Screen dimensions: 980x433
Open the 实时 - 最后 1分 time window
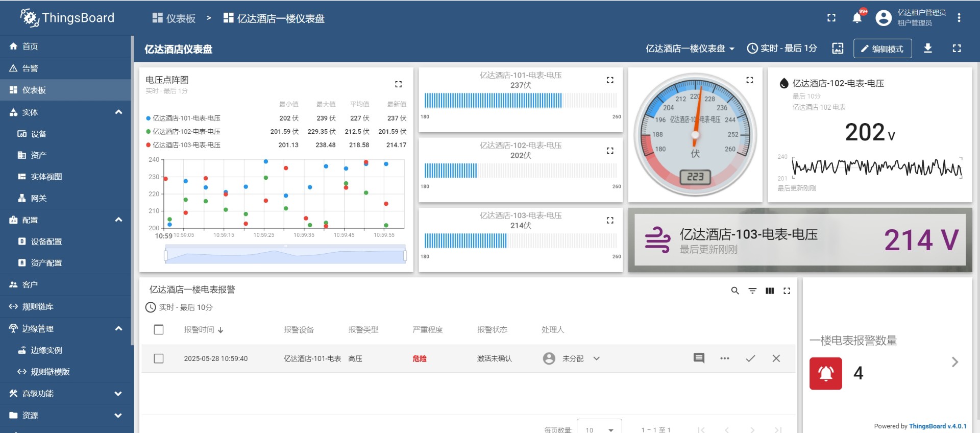click(782, 49)
